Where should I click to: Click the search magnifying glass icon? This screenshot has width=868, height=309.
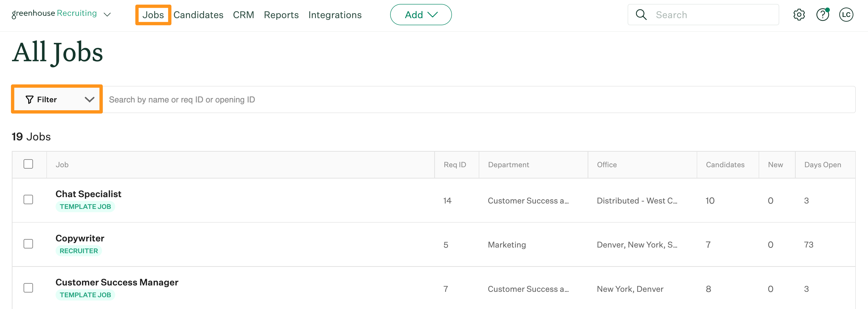641,14
